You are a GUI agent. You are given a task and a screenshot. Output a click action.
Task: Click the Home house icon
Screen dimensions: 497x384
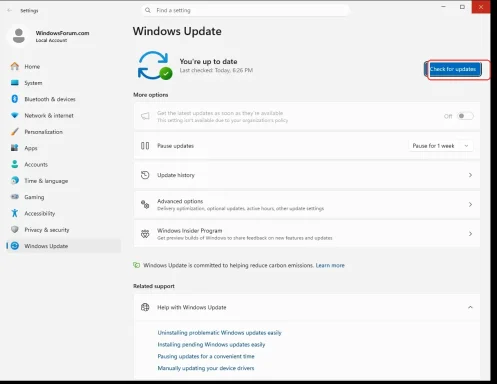(15, 66)
